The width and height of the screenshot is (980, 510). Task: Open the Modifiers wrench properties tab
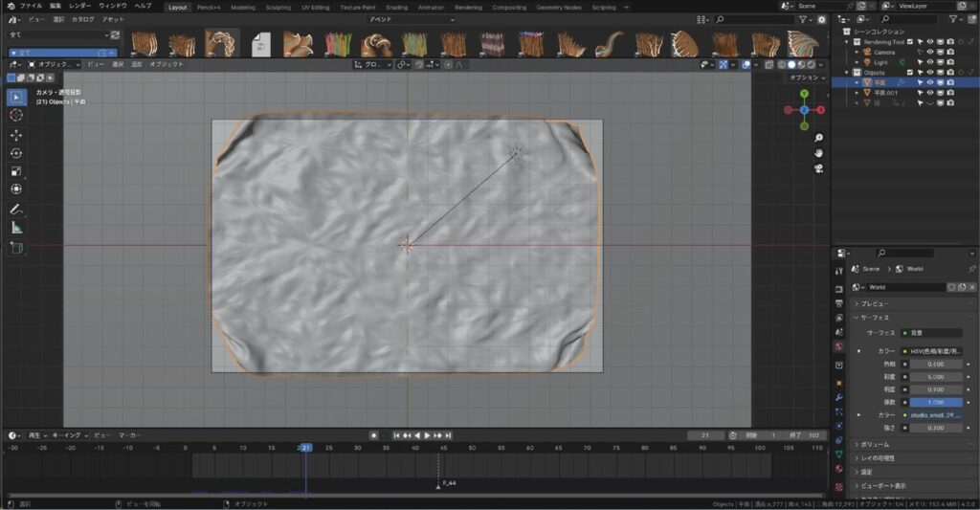pyautogui.click(x=838, y=397)
